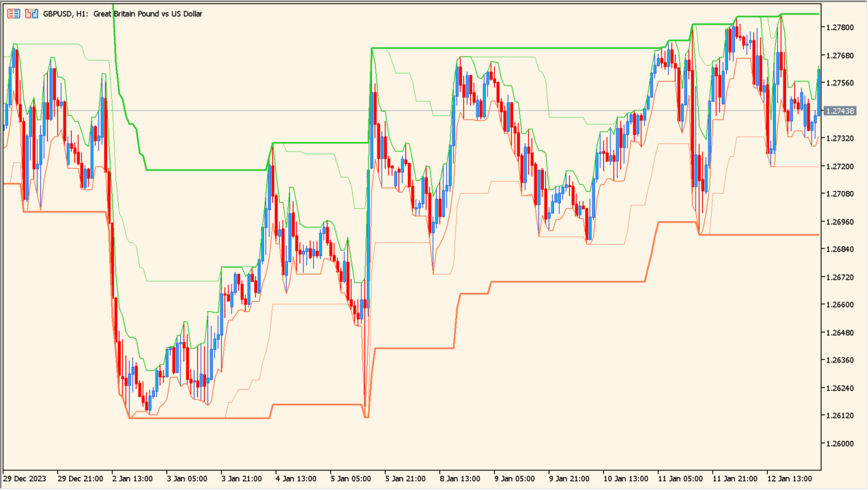Select the current price label 1.27438
Image resolution: width=868 pixels, height=490 pixels.
point(840,111)
